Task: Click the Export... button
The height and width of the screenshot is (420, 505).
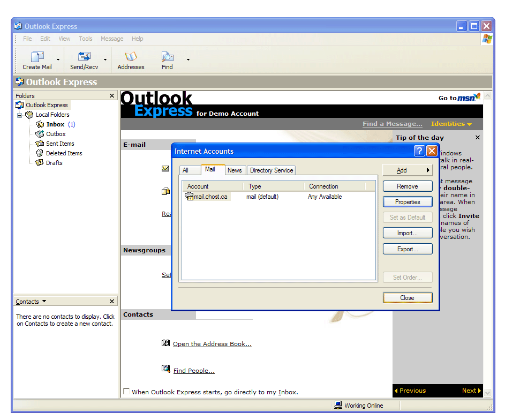Action: click(408, 249)
